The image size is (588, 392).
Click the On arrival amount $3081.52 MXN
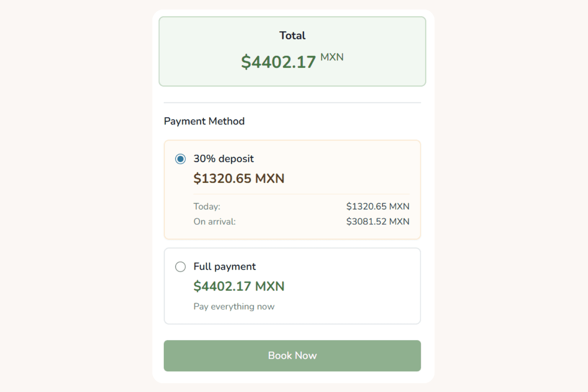(377, 222)
